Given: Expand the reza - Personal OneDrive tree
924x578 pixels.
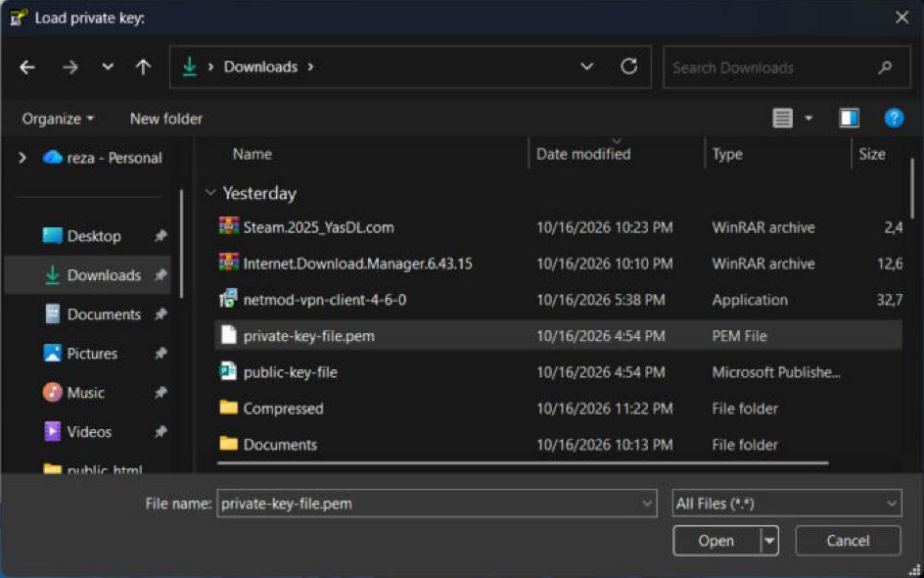Looking at the screenshot, I should click(x=23, y=158).
